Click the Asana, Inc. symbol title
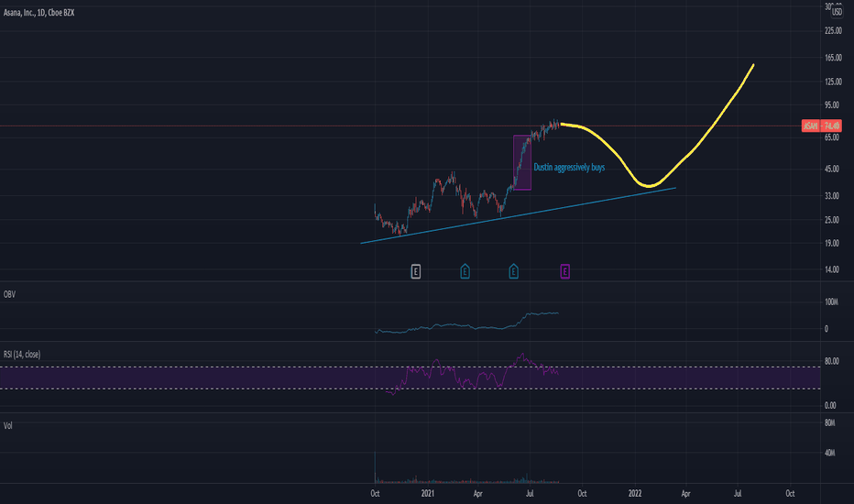854x504 pixels. click(x=38, y=12)
